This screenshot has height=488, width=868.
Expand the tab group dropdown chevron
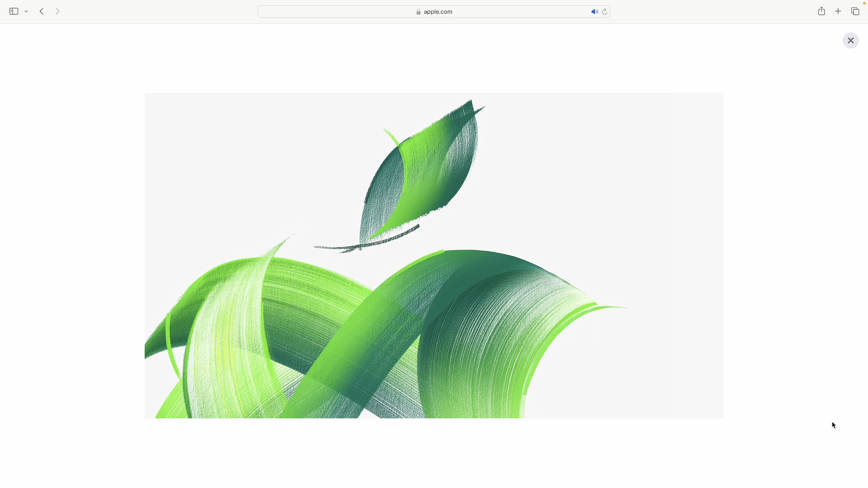pos(26,12)
